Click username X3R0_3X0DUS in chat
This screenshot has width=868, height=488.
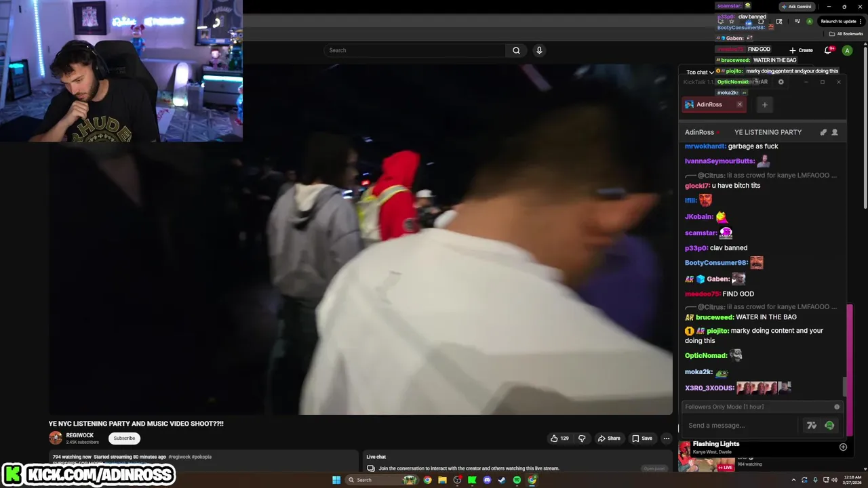pos(709,388)
